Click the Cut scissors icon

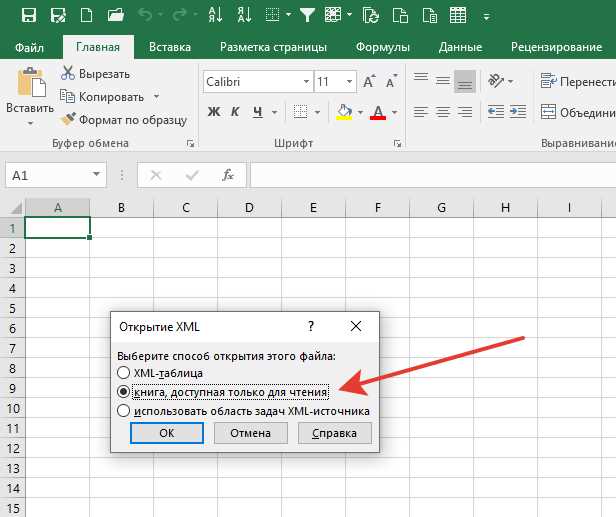(68, 73)
